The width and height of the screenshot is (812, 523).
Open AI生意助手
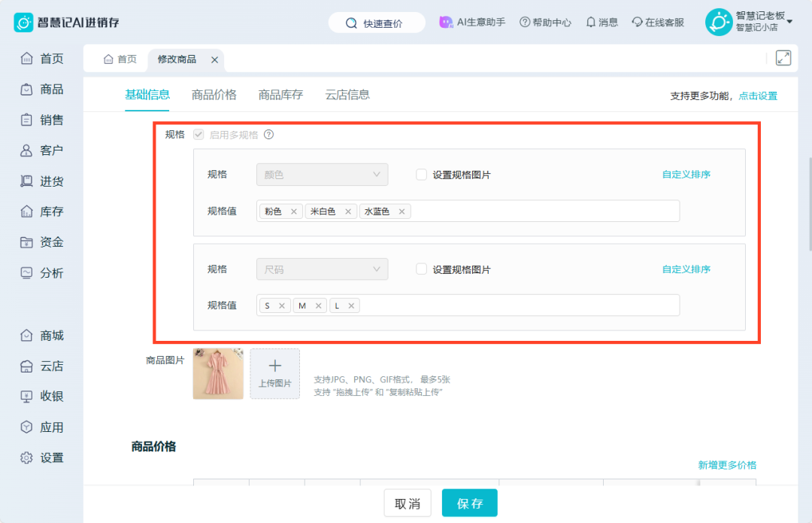(x=472, y=23)
